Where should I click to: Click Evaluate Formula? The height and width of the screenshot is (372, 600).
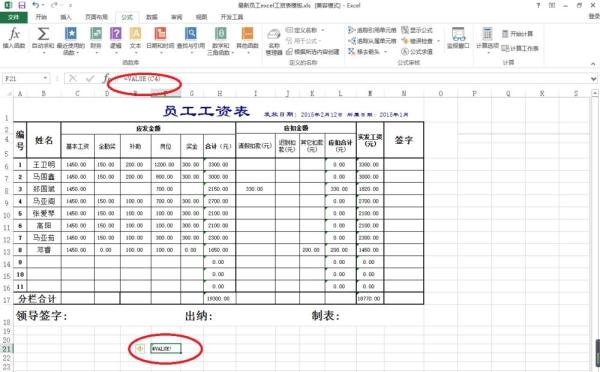coord(417,51)
